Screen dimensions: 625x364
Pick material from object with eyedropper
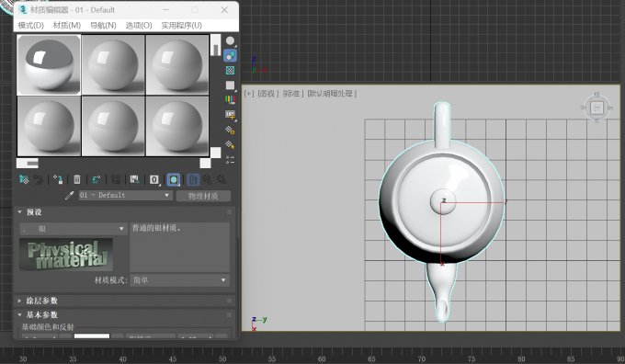(x=69, y=196)
